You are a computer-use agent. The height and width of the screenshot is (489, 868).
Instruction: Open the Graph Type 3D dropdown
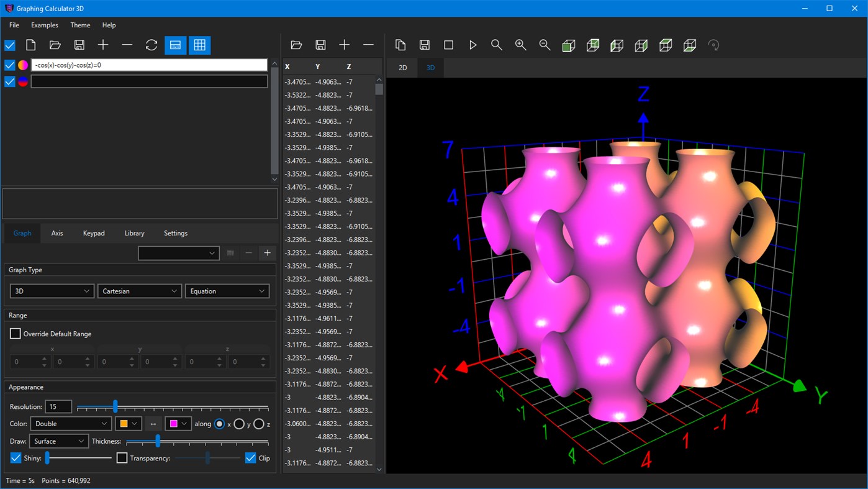(52, 290)
